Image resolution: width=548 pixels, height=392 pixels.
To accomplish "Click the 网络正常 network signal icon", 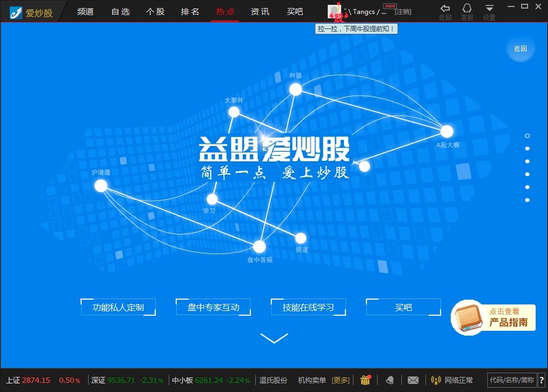I will tap(437, 380).
